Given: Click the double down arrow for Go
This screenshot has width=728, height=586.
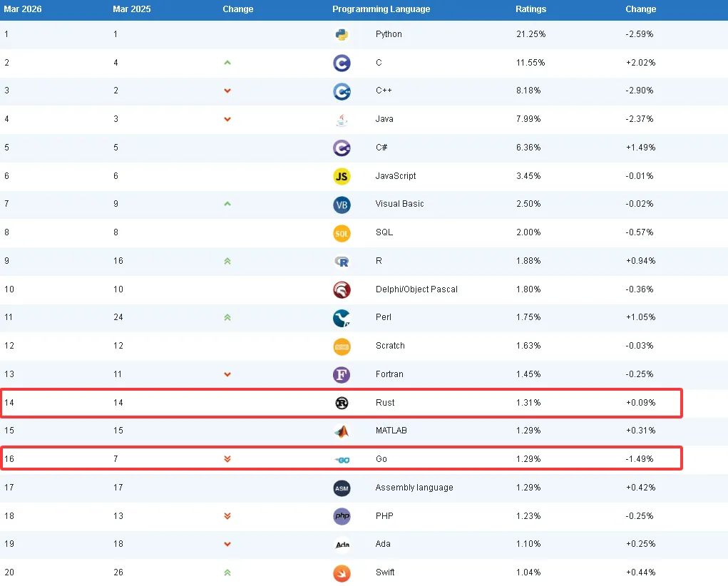Looking at the screenshot, I should (x=227, y=459).
